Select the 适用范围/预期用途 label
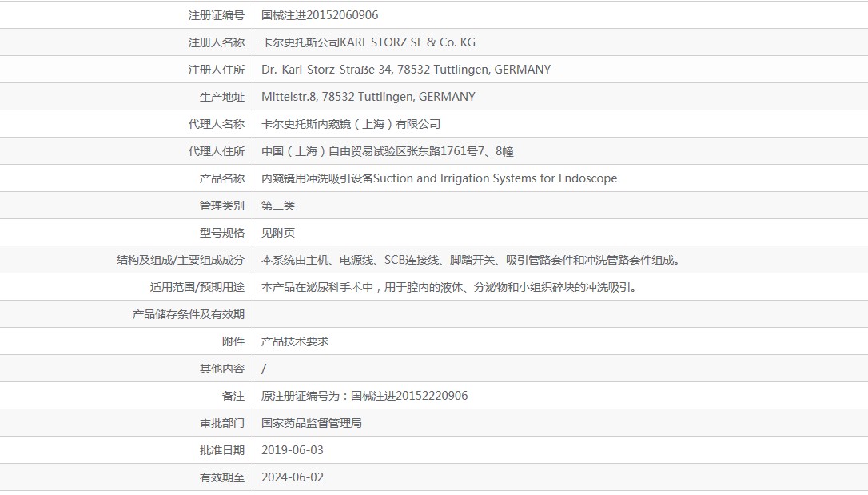Image resolution: width=868 pixels, height=495 pixels. (197, 286)
